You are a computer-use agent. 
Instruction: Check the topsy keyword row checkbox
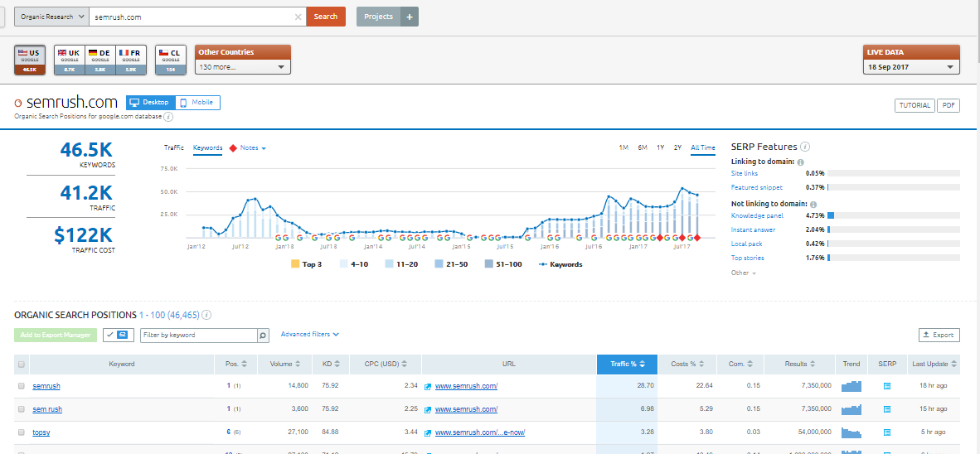(22, 432)
